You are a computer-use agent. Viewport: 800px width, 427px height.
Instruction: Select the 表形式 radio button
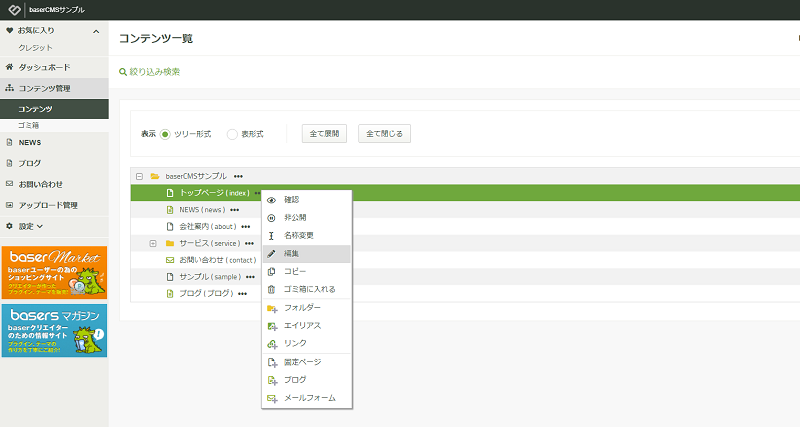[232, 134]
